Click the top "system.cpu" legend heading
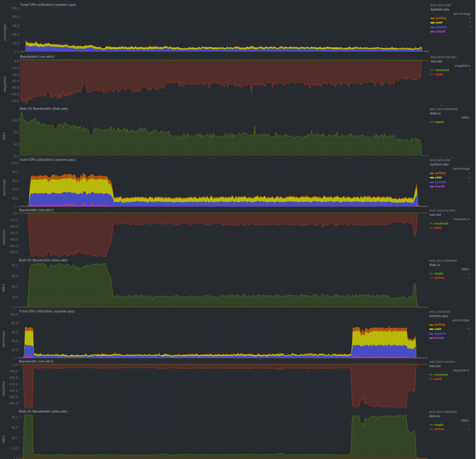Image resolution: width=476 pixels, height=459 pixels. (440, 10)
